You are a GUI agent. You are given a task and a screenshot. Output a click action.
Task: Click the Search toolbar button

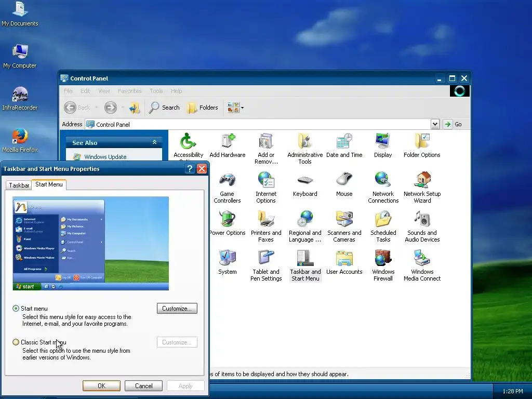pyautogui.click(x=165, y=108)
